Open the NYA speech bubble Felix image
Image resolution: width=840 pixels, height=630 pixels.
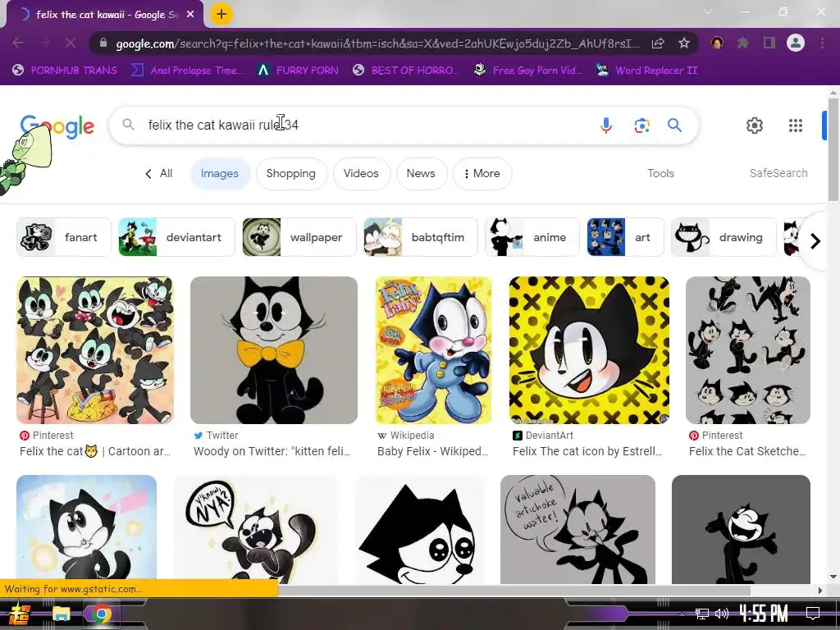click(256, 529)
